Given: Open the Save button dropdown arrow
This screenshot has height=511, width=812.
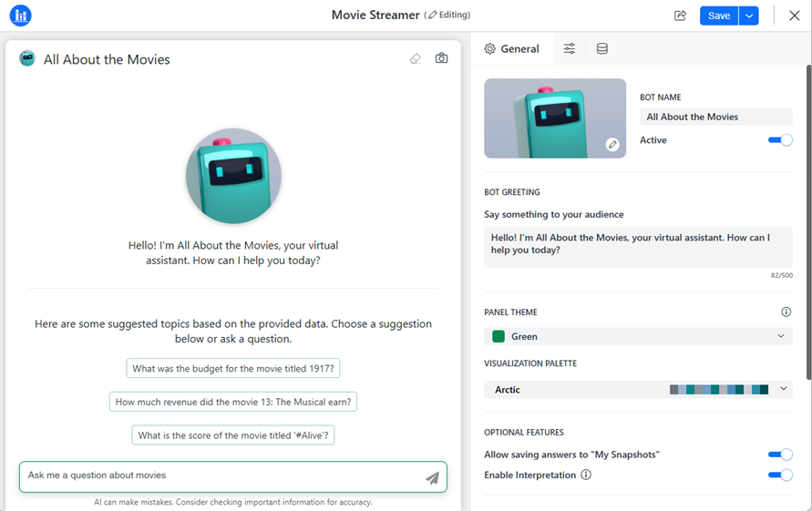Looking at the screenshot, I should coord(749,15).
